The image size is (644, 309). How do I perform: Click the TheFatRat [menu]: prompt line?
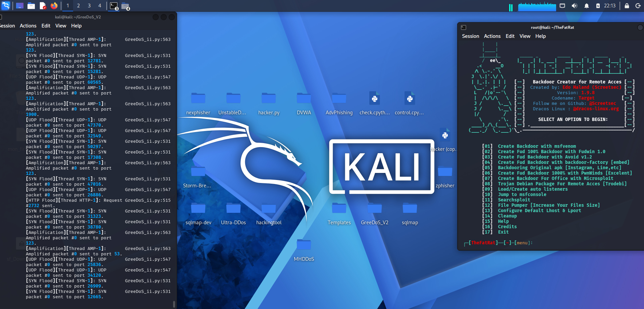pyautogui.click(x=498, y=243)
